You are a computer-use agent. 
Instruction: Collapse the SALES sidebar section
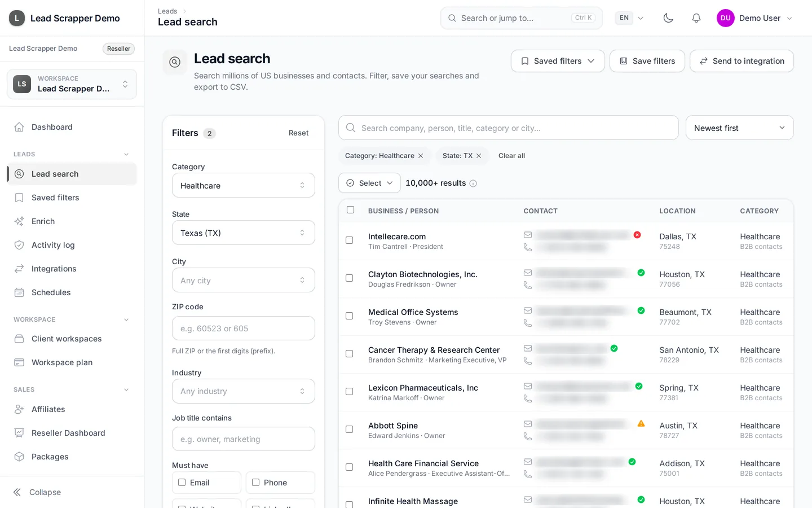point(126,389)
